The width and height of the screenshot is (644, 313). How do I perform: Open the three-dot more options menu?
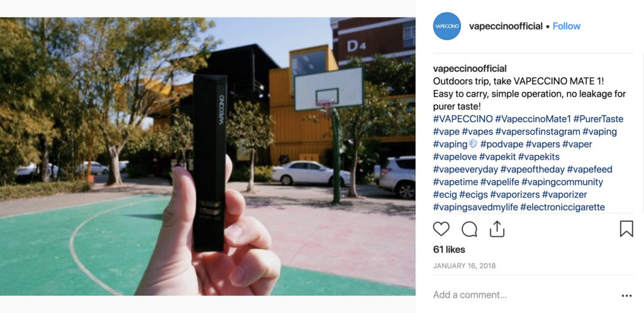click(x=627, y=295)
